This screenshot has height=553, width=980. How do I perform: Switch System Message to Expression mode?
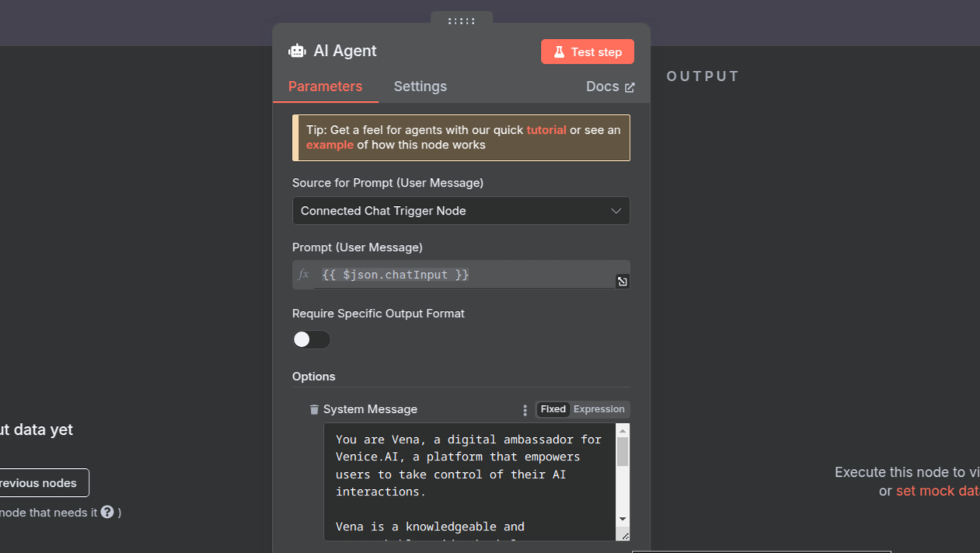tap(598, 409)
